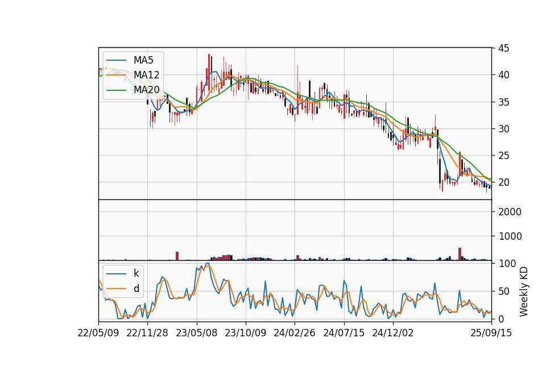Click the 23/05/08 date label

pos(196,333)
